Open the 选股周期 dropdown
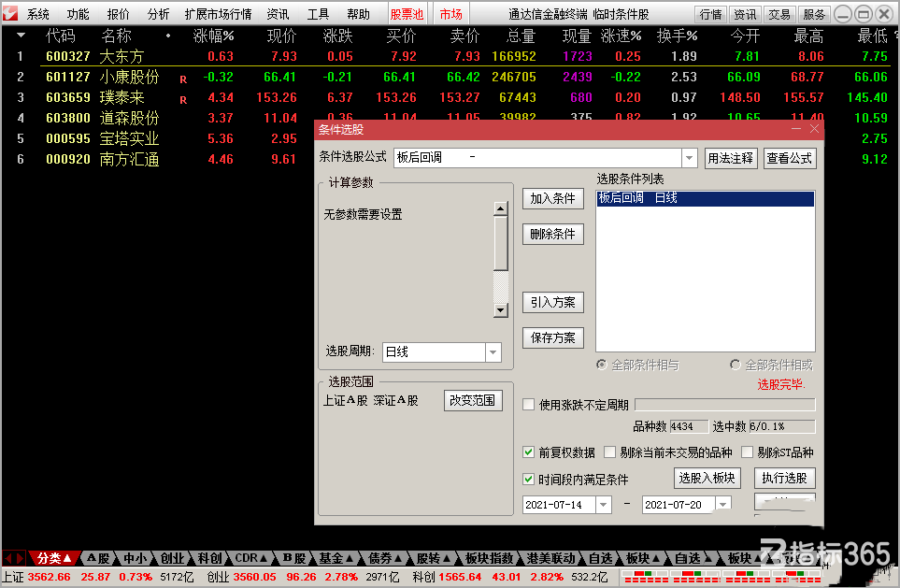 tap(493, 352)
